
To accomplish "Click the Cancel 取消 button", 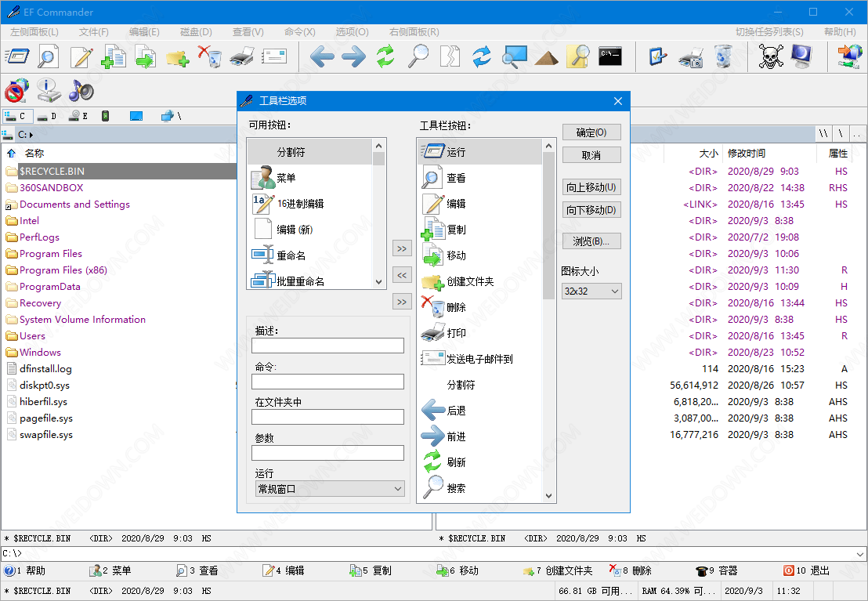I will (591, 155).
